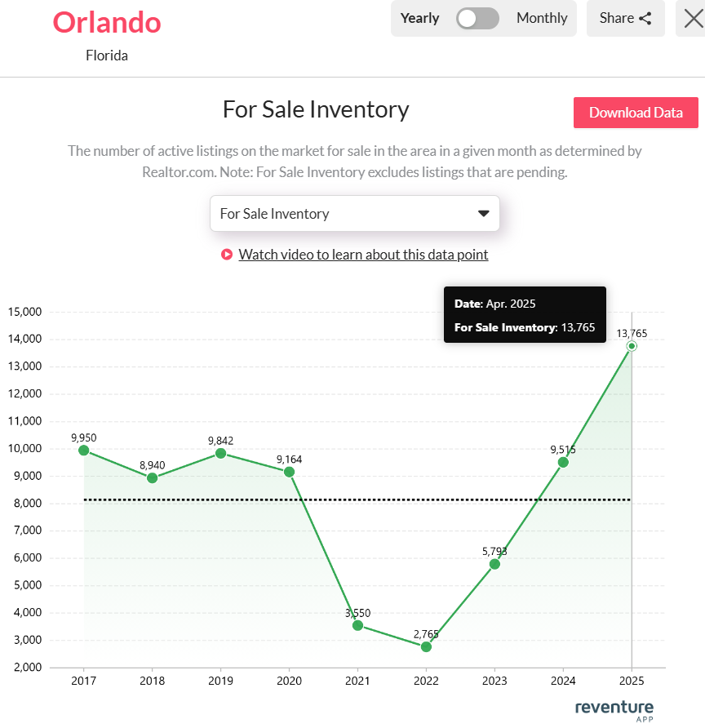This screenshot has width=705, height=728.
Task: Open the watch video learn about this data link
Action: 363,254
